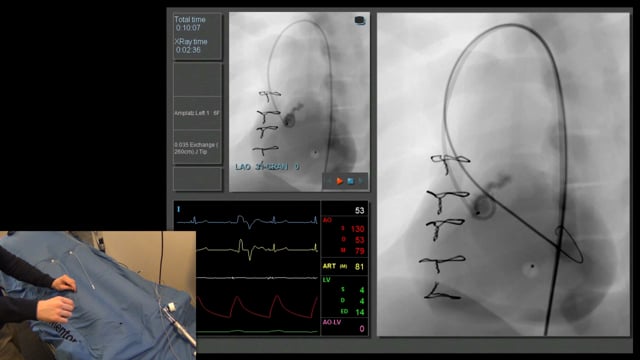Click the dark monitor icon on the reference image
The height and width of the screenshot is (360, 640).
click(x=360, y=20)
